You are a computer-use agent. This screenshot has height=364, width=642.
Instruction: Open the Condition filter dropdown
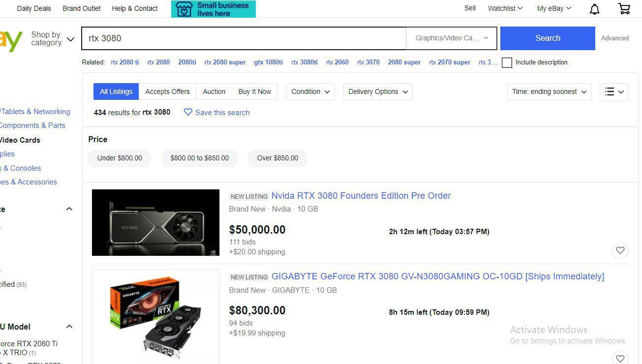click(310, 91)
